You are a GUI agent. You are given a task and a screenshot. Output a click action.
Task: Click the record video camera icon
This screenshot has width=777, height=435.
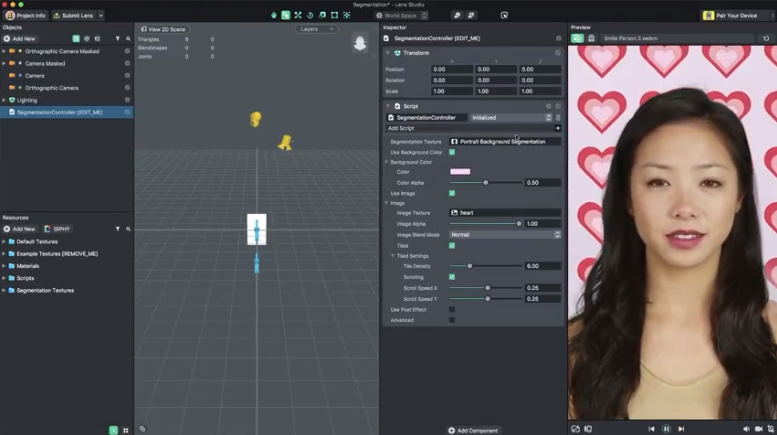(x=759, y=429)
